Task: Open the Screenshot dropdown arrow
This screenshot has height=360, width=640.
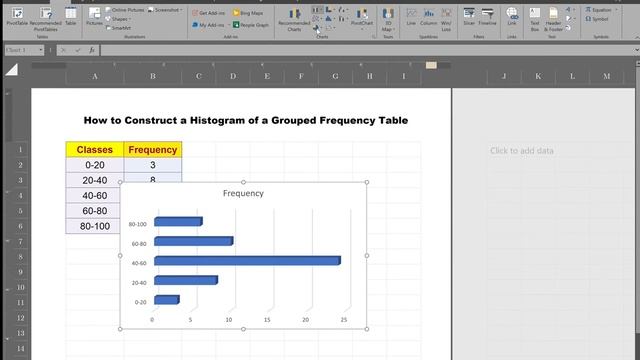Action: 182,10
